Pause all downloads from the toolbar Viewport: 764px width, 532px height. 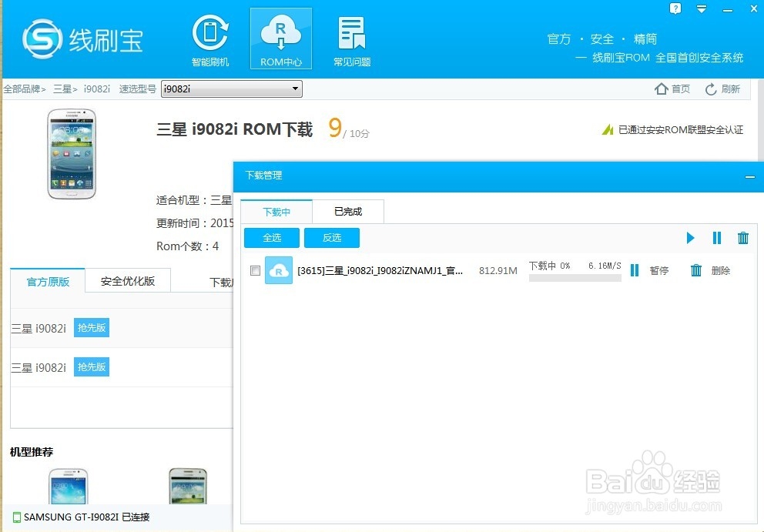[717, 238]
